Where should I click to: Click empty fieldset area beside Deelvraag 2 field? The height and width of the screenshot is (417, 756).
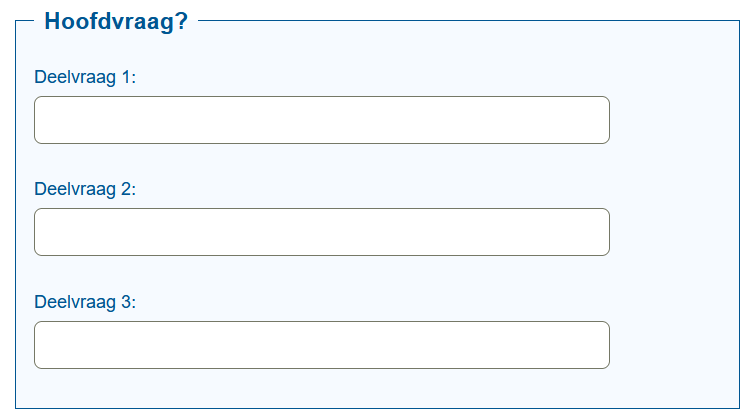pyautogui.click(x=675, y=232)
